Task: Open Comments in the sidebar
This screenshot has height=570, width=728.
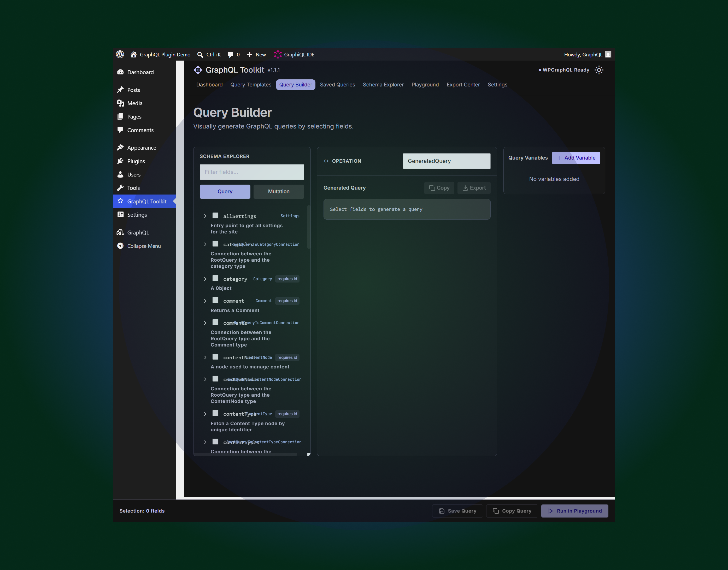Action: point(145,130)
